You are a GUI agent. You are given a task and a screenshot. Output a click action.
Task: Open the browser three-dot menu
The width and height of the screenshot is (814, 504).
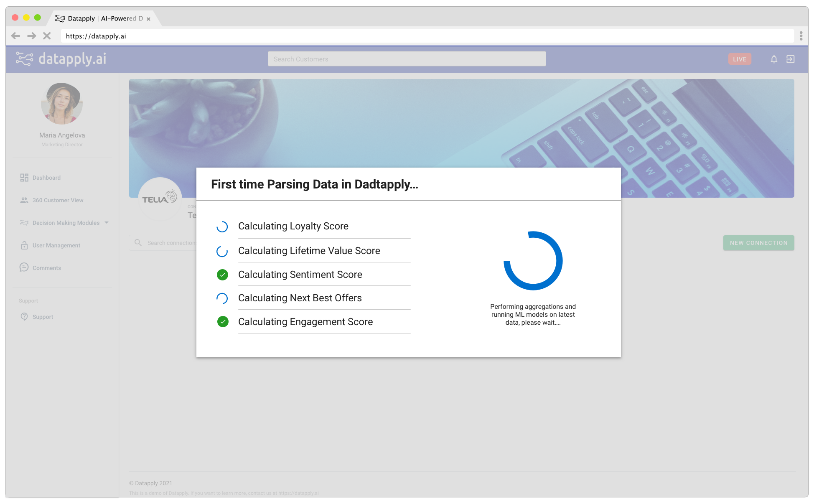pos(801,36)
